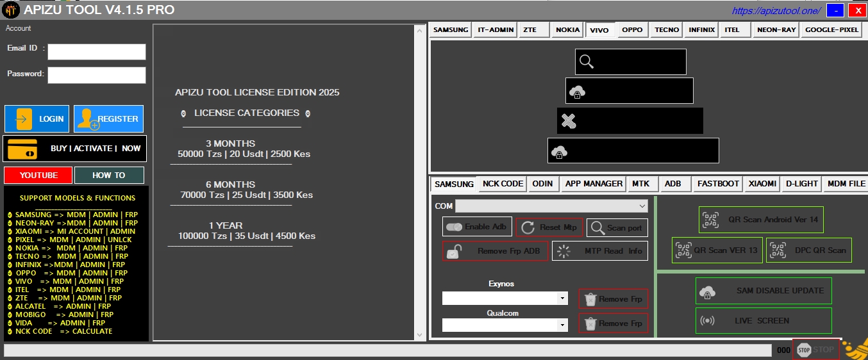Click the bottom progress bar
Image resolution: width=868 pixels, height=360 pixels.
(x=388, y=350)
